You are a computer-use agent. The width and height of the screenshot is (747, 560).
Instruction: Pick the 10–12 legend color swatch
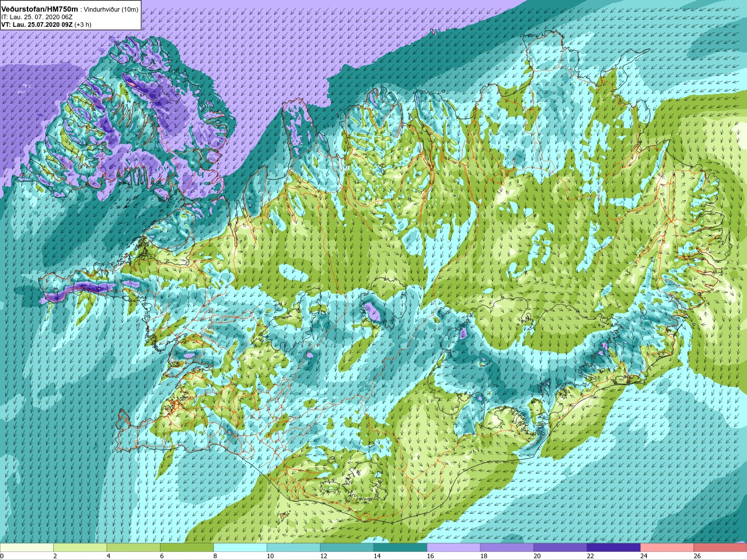click(294, 548)
